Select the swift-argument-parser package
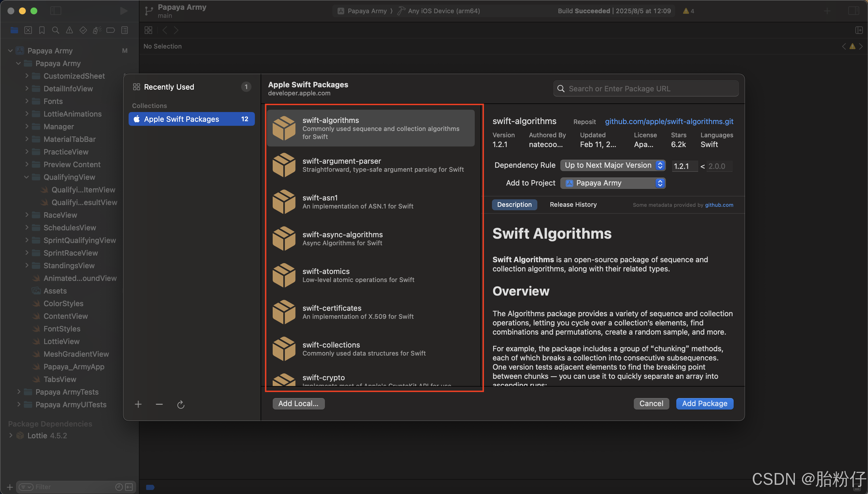The width and height of the screenshot is (868, 494). coord(371,165)
